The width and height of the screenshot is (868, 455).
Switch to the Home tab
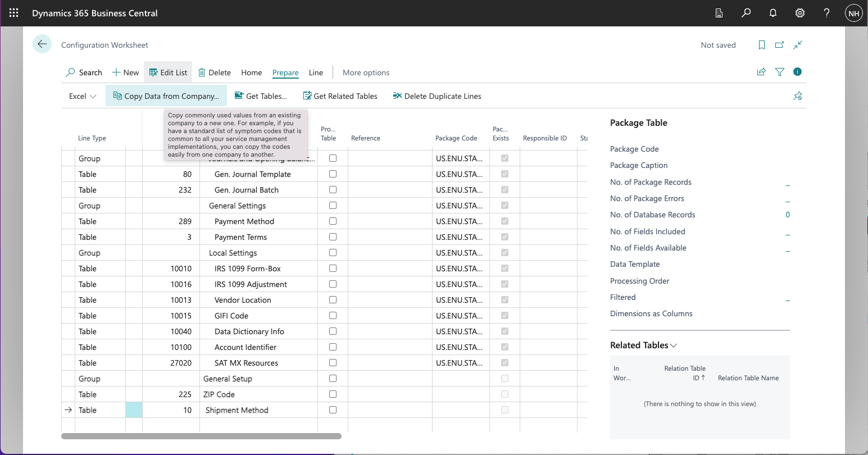coord(251,72)
